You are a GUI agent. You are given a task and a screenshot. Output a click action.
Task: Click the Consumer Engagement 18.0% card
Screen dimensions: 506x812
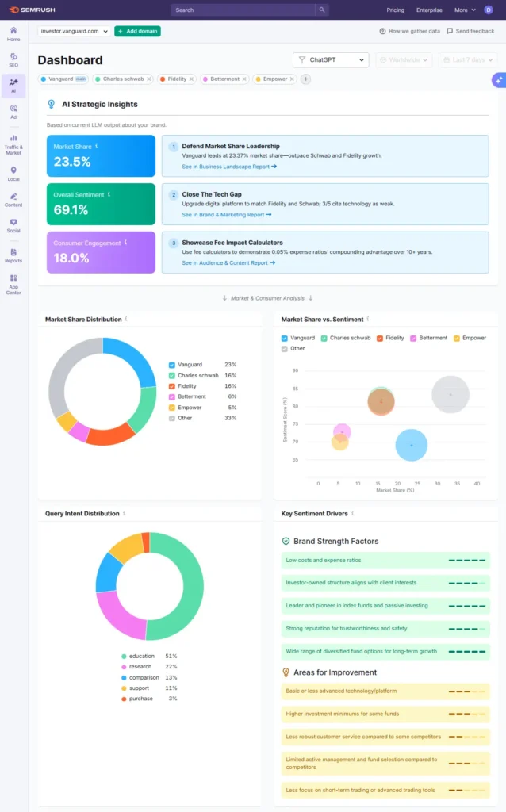pos(101,252)
